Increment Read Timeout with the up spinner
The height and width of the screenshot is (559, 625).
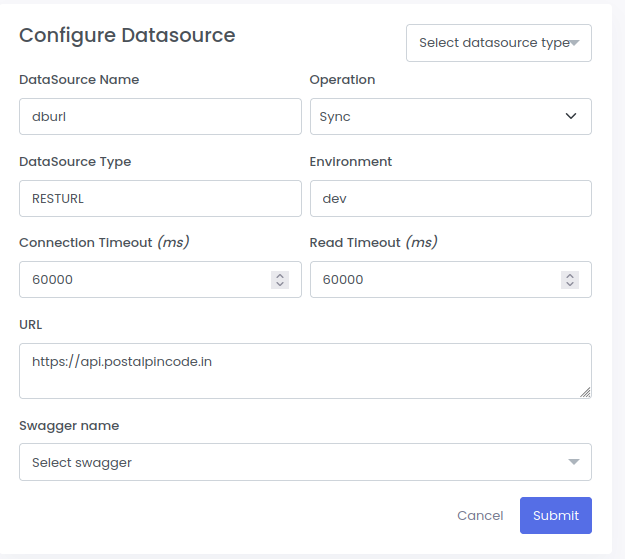pos(570,275)
